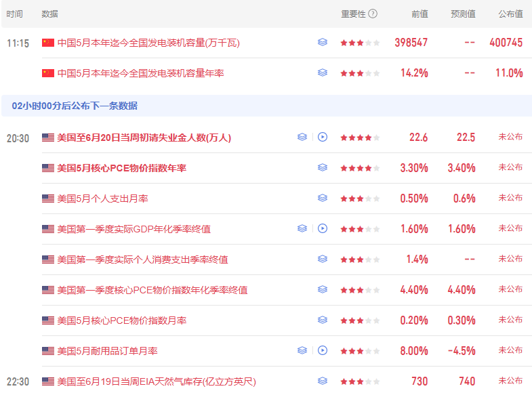Click US flag beside 美国5月核心PCE物价指数年率

point(48,168)
